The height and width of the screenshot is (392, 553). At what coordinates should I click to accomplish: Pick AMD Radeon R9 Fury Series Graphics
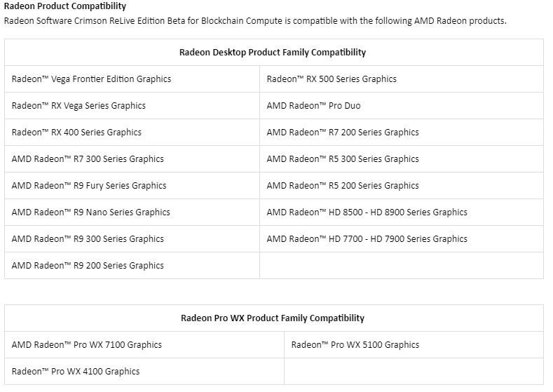[x=89, y=186]
